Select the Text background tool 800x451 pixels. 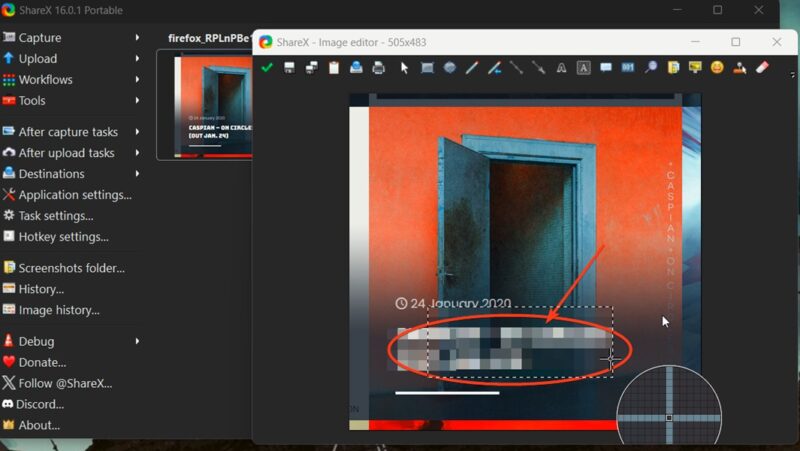tap(584, 67)
